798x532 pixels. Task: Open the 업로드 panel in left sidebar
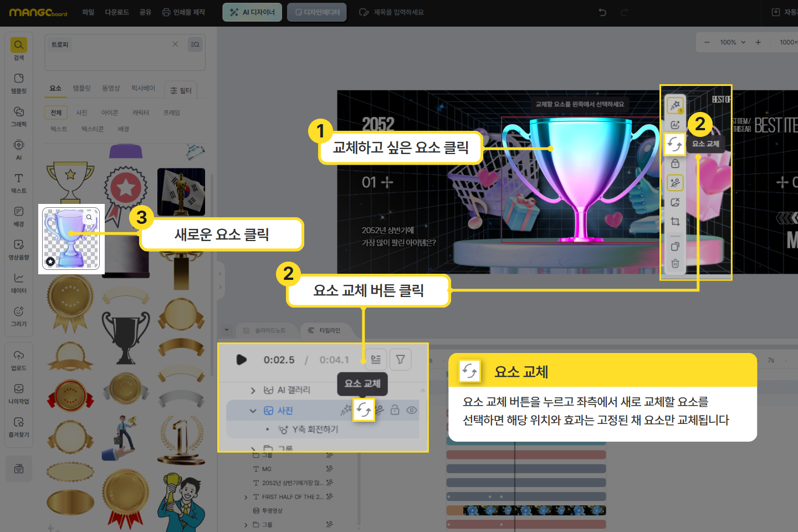pos(19,360)
